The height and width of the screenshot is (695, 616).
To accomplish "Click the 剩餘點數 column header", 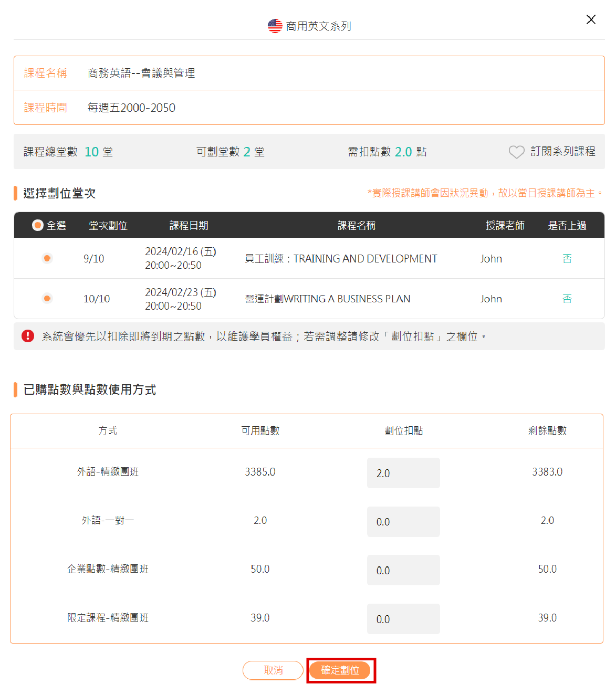I will 547,430.
